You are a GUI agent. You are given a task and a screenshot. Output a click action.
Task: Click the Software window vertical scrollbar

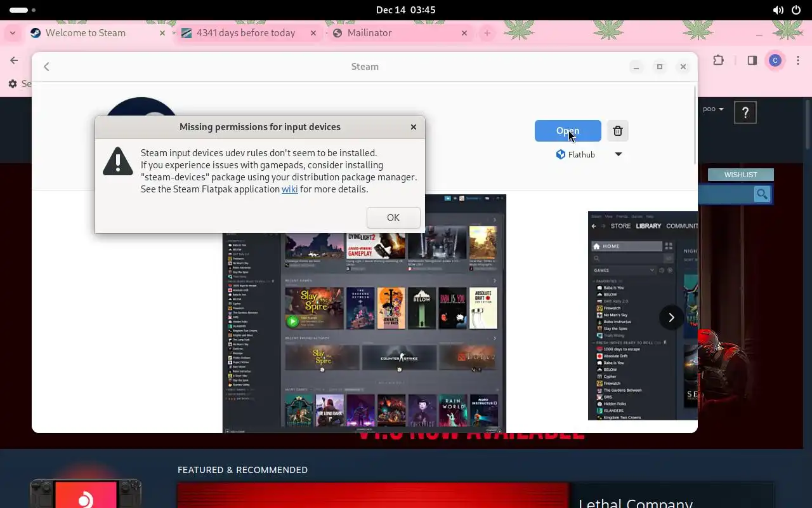[x=696, y=124]
